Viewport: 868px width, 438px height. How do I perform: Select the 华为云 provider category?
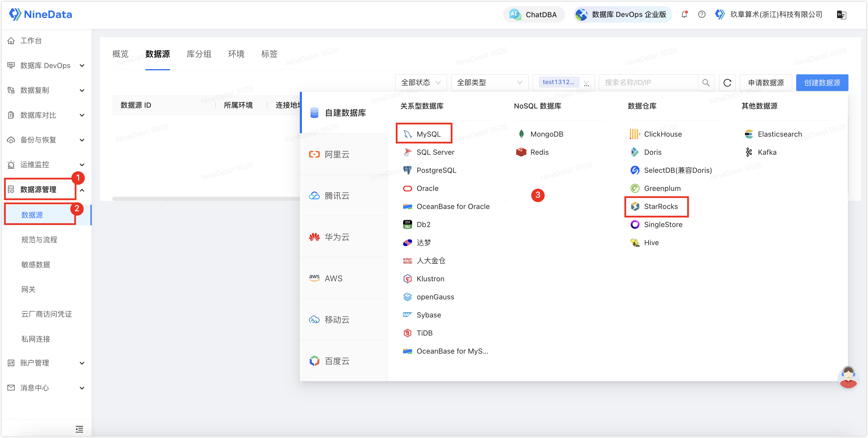point(344,237)
